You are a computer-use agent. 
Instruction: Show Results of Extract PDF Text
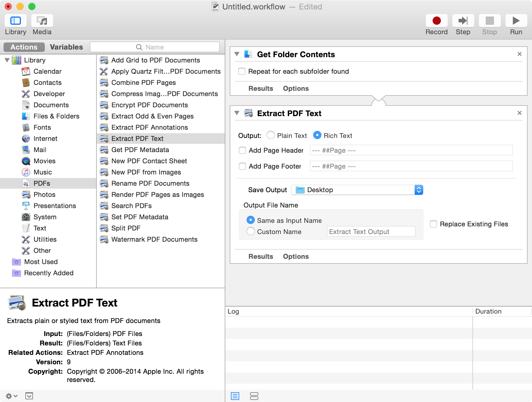(x=261, y=256)
